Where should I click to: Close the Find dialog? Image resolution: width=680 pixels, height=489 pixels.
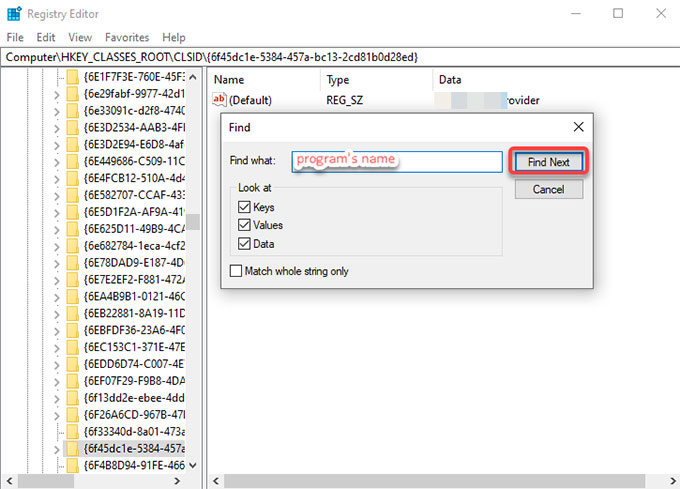(579, 127)
